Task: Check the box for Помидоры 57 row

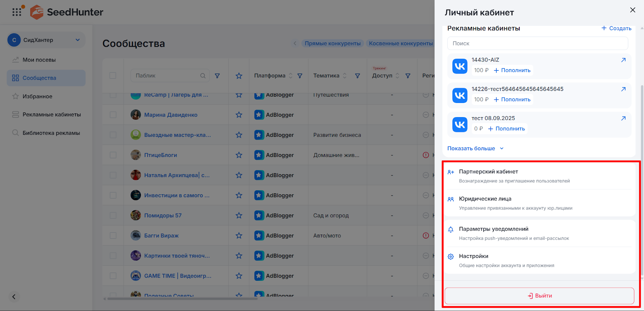Action: 113,216
